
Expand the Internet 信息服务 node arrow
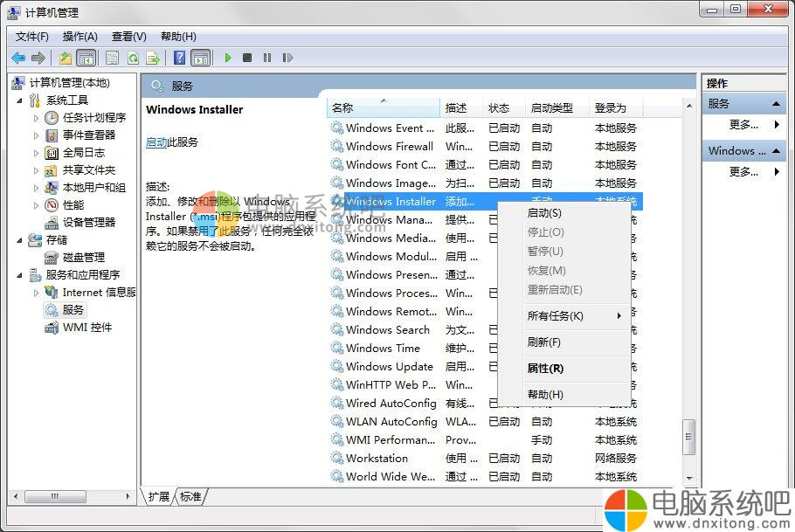pos(36,293)
